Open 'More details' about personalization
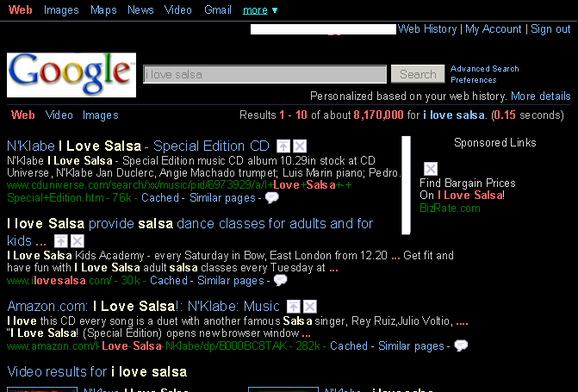Viewport: 578px width, 392px height. [x=540, y=96]
